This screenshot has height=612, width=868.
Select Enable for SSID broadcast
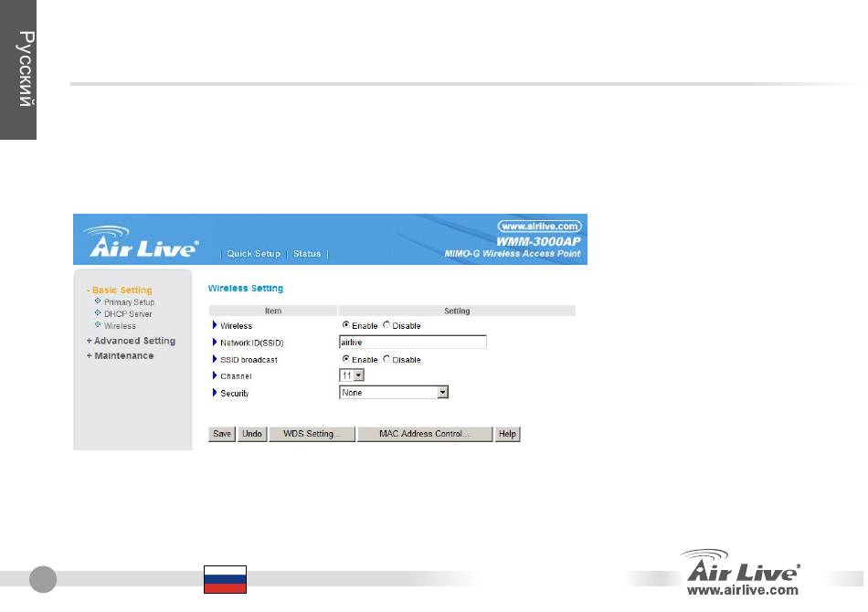[x=346, y=359]
